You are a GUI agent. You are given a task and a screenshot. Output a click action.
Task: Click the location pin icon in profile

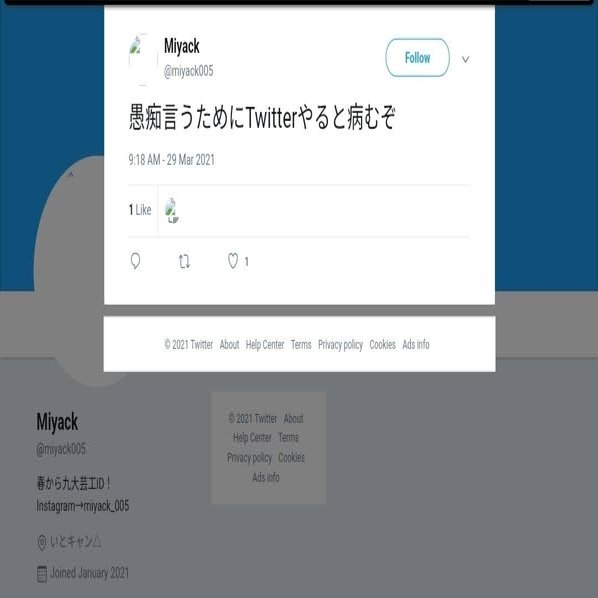tap(42, 542)
